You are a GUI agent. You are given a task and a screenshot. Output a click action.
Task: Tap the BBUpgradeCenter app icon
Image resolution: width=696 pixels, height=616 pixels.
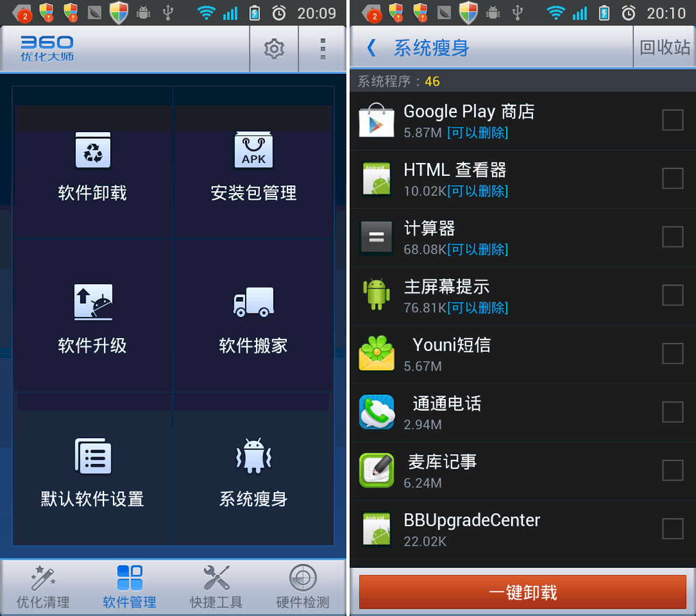pos(376,529)
